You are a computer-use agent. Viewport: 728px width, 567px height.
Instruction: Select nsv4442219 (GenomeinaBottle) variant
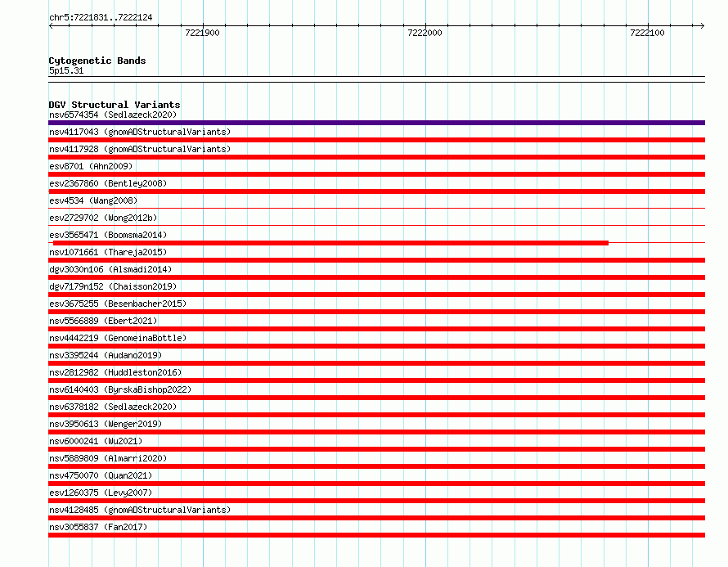point(118,338)
